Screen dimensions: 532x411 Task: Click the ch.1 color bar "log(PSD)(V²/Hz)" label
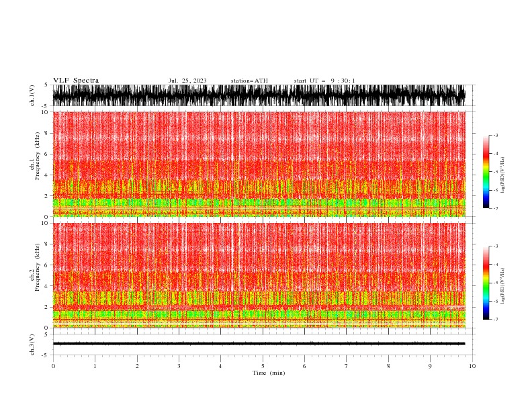coord(502,175)
